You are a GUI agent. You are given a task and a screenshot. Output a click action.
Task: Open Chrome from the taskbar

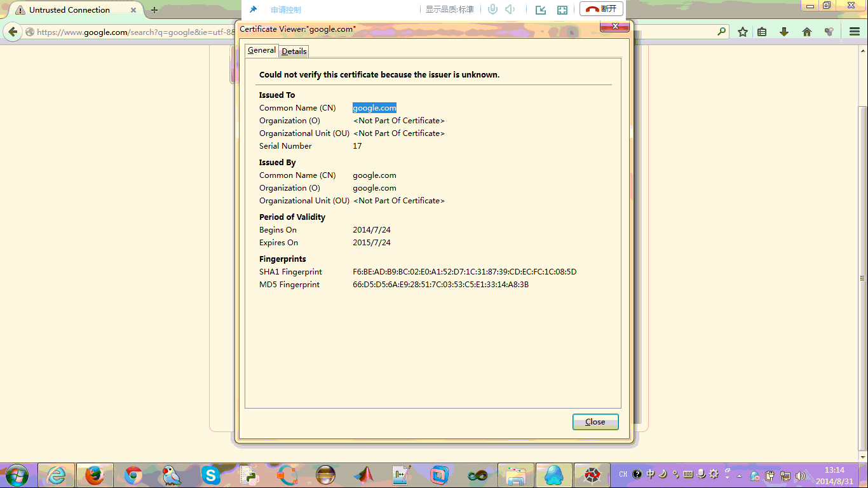coord(133,475)
